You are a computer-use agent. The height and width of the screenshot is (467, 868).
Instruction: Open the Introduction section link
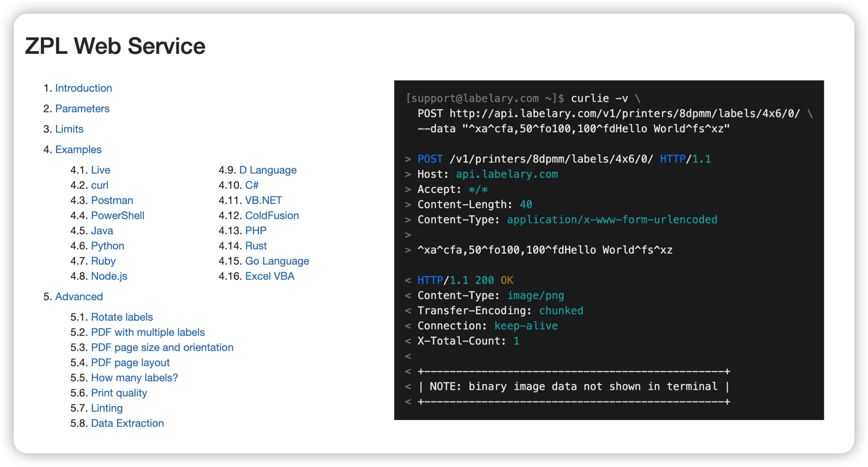[83, 88]
